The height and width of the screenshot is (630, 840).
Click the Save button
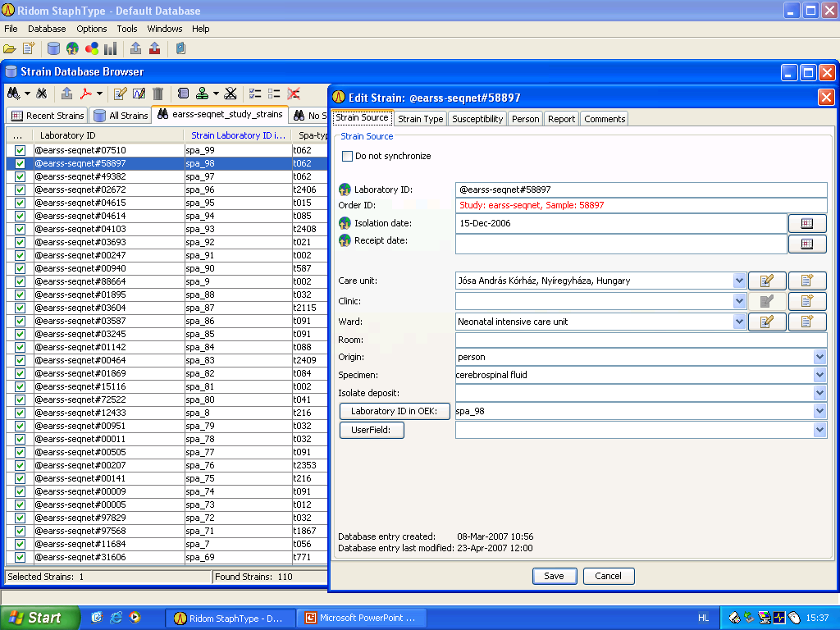[x=555, y=576]
